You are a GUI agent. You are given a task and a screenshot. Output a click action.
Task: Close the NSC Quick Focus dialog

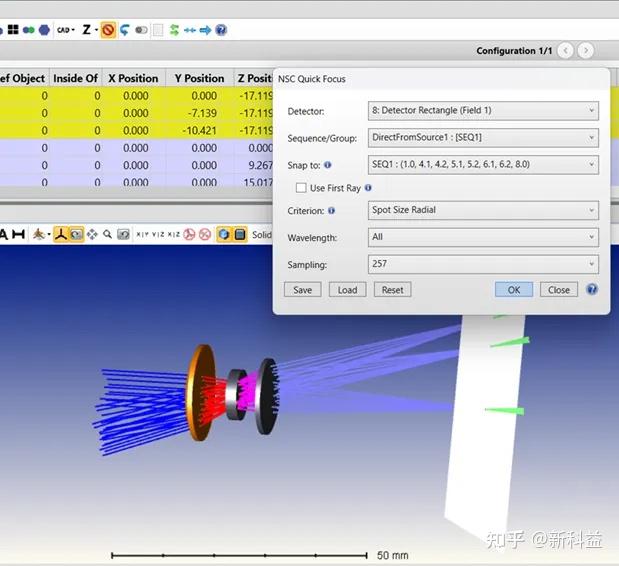click(x=559, y=290)
